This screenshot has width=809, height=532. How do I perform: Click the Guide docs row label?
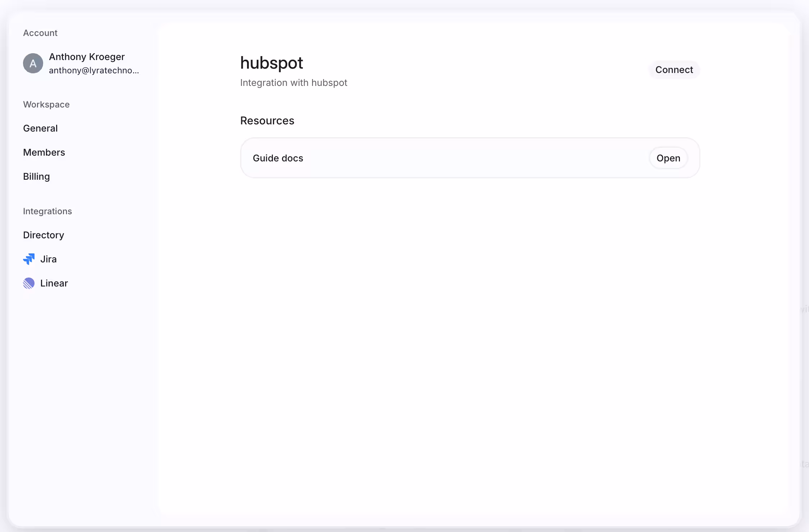[278, 158]
